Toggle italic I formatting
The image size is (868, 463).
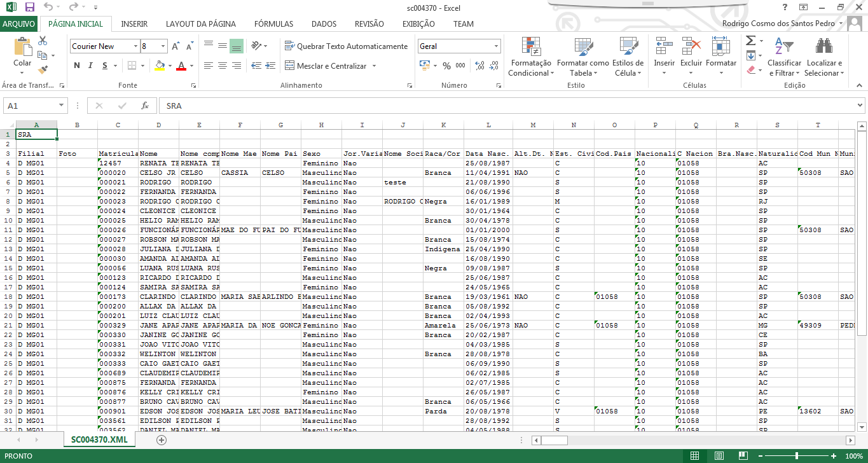[91, 66]
